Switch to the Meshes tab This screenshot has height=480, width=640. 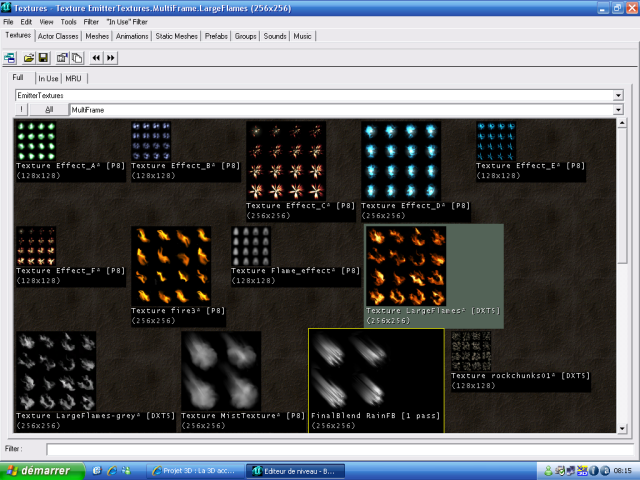coord(97,36)
